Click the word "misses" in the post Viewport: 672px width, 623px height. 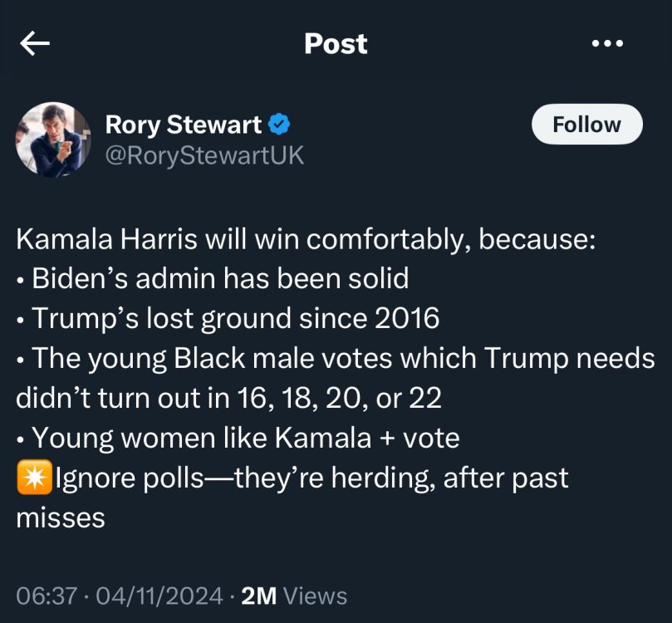pyautogui.click(x=61, y=518)
